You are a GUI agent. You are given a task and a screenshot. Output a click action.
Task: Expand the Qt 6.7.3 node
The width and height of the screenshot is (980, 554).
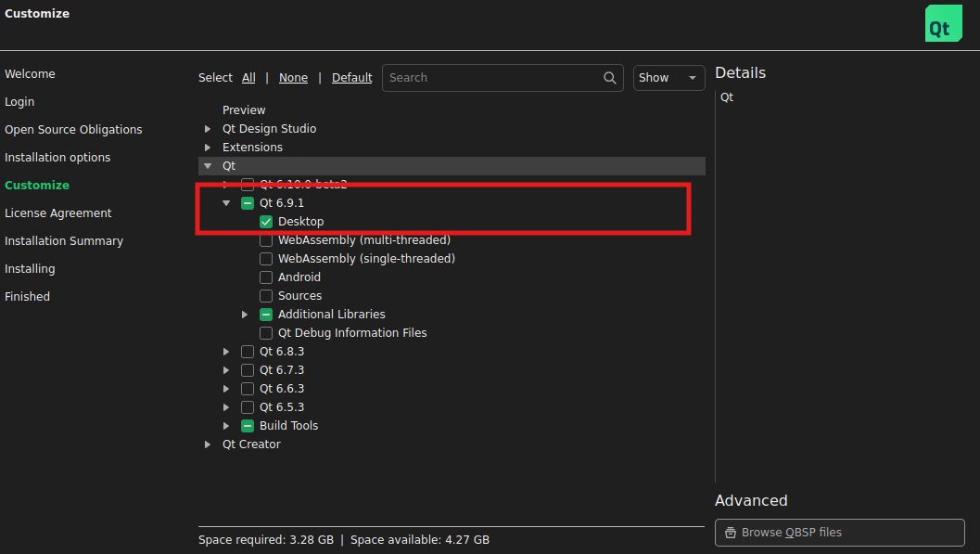pyautogui.click(x=226, y=370)
